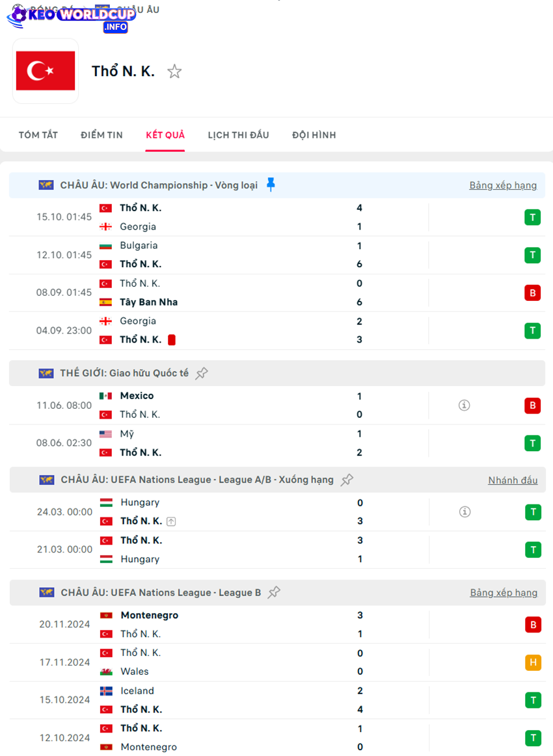The image size is (553, 756).
Task: Click the date 08.06. 02:30
Action: tap(64, 443)
